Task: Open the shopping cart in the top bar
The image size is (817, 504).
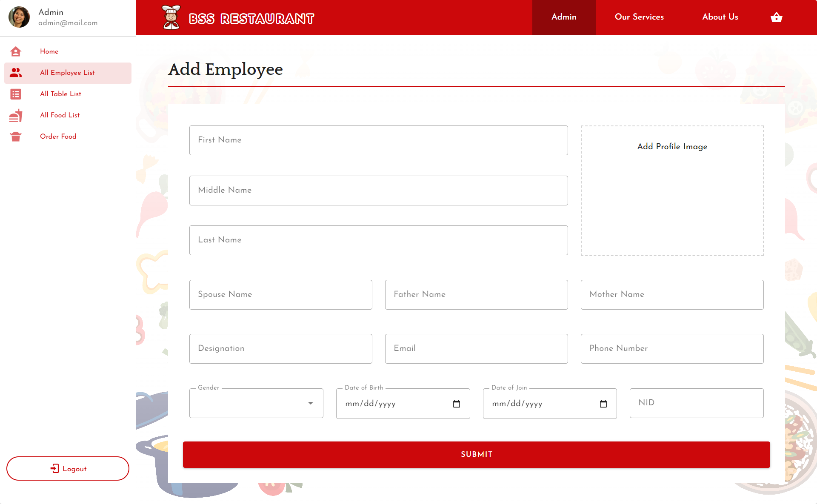Action: coord(777,17)
